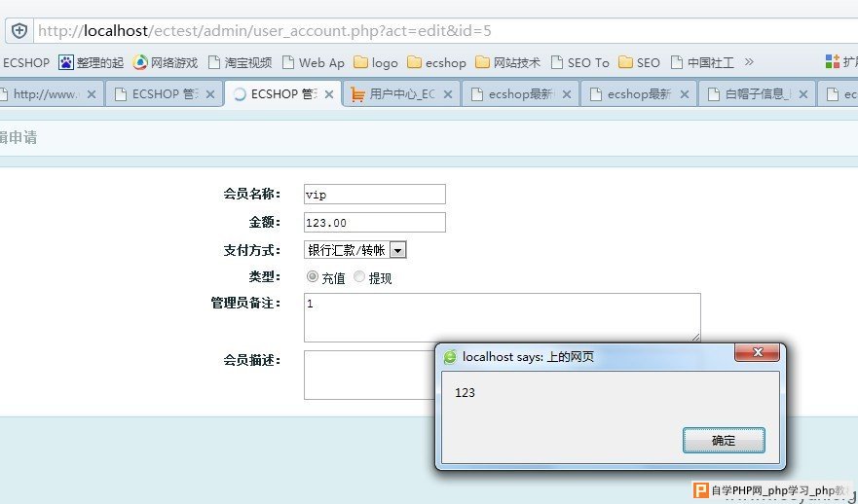858x504 pixels.
Task: Click the extensions icon in bookmarks bar
Action: 833,61
